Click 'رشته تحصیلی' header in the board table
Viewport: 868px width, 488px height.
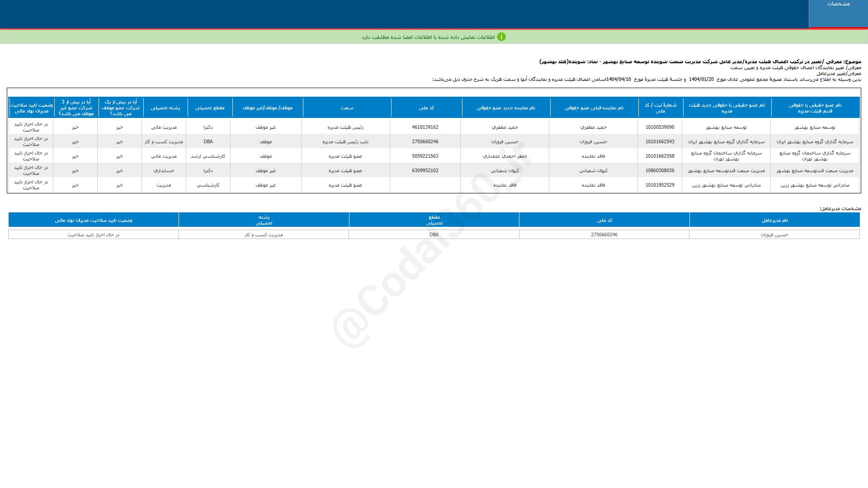pos(165,108)
